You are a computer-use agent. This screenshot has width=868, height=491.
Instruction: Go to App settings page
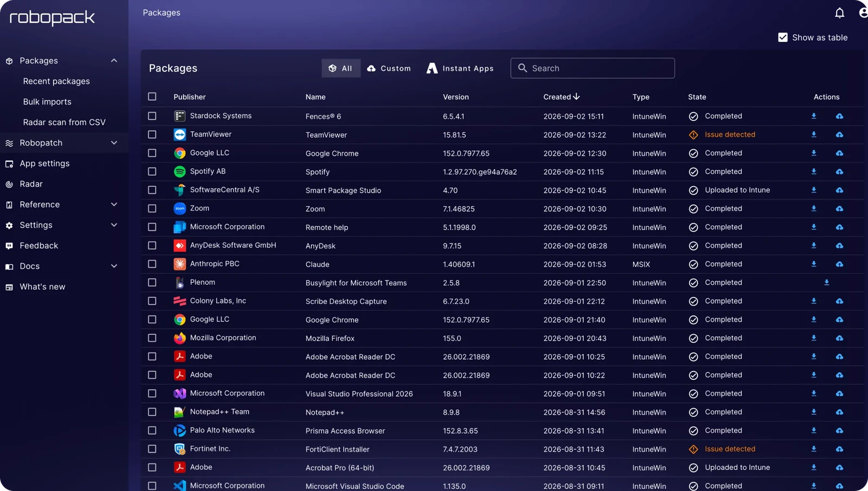pos(44,163)
